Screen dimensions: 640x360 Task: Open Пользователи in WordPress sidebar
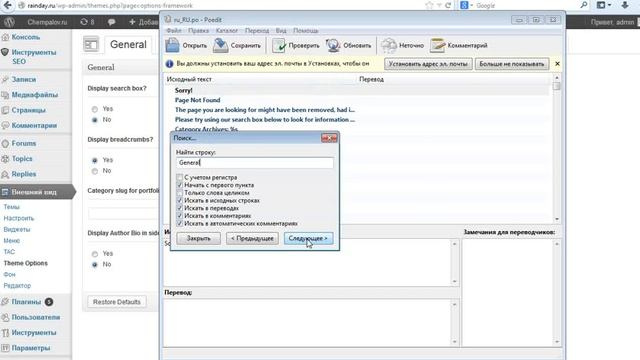(x=36, y=317)
